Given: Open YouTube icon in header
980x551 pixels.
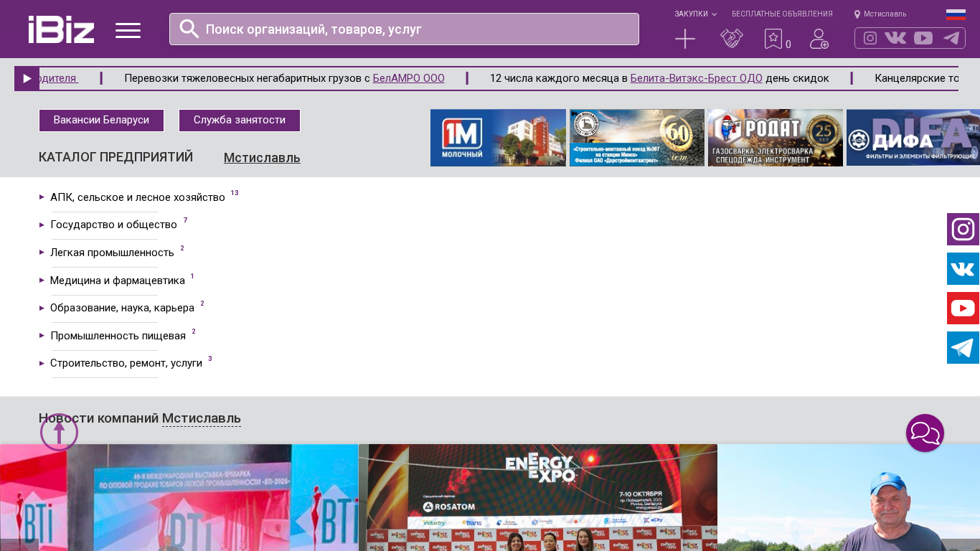Looking at the screenshot, I should tap(923, 38).
